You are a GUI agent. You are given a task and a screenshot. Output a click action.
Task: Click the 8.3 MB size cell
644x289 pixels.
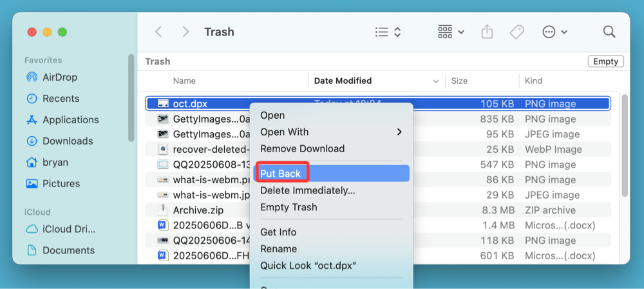pyautogui.click(x=498, y=210)
